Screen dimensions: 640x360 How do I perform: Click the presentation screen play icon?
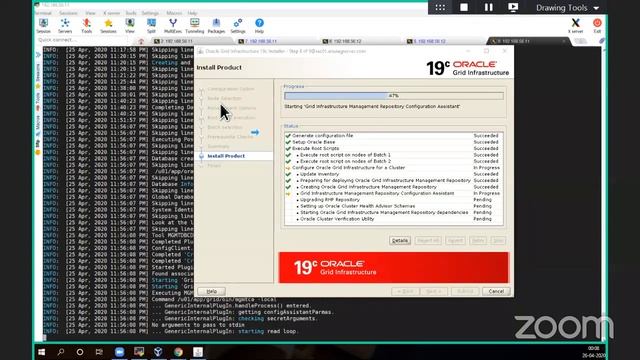[513, 7]
